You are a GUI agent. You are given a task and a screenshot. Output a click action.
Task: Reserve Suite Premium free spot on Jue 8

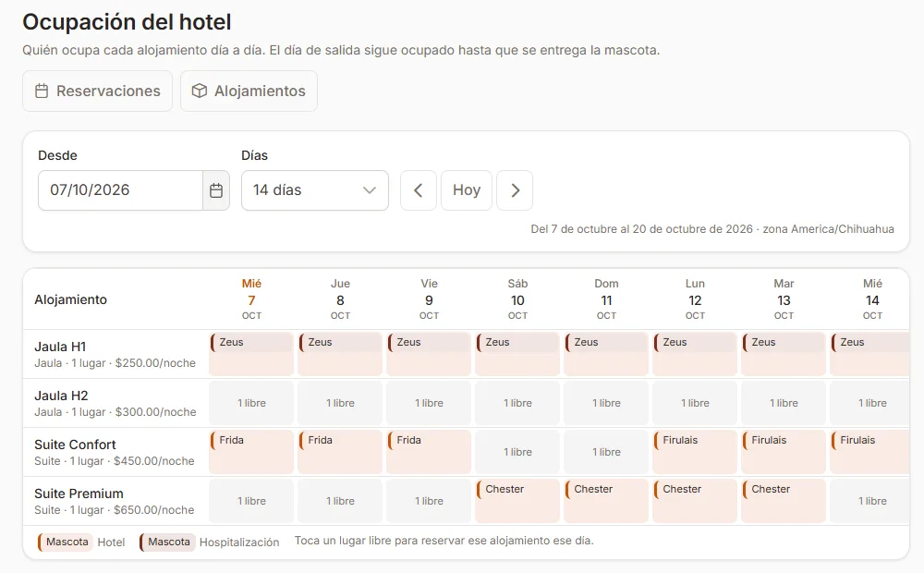pyautogui.click(x=340, y=501)
